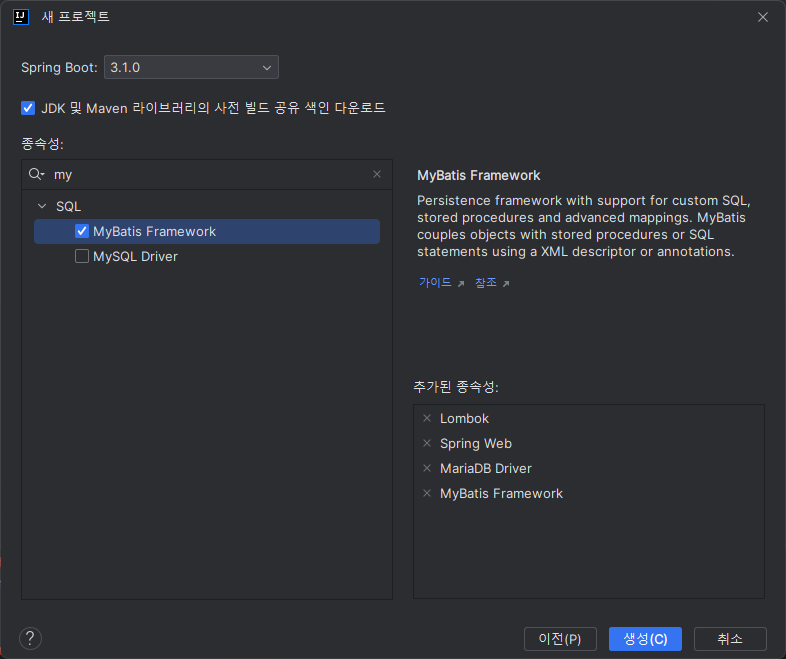The image size is (786, 659).
Task: Collapse the SQL category chevron
Action: point(42,206)
